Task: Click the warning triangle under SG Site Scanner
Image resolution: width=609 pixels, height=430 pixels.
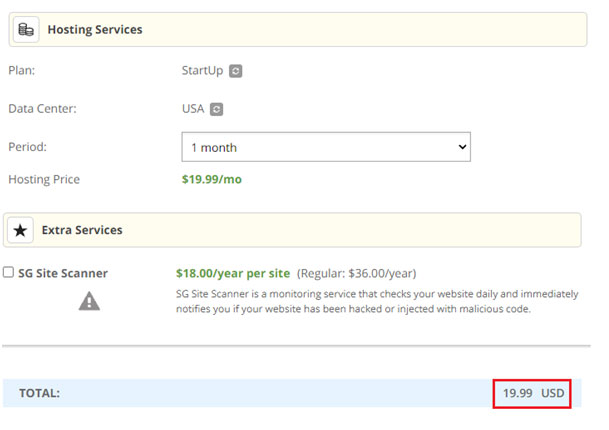Action: tap(89, 301)
